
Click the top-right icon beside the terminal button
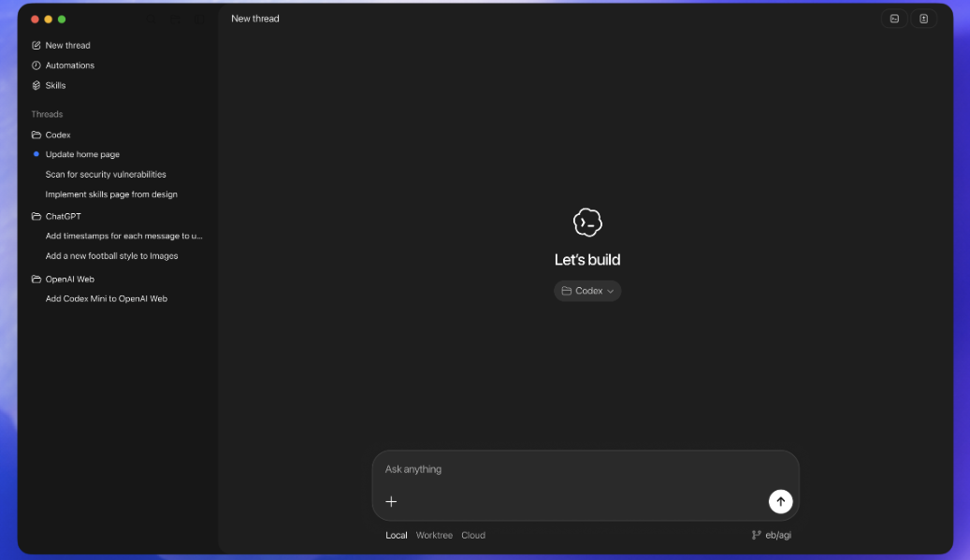tap(923, 19)
